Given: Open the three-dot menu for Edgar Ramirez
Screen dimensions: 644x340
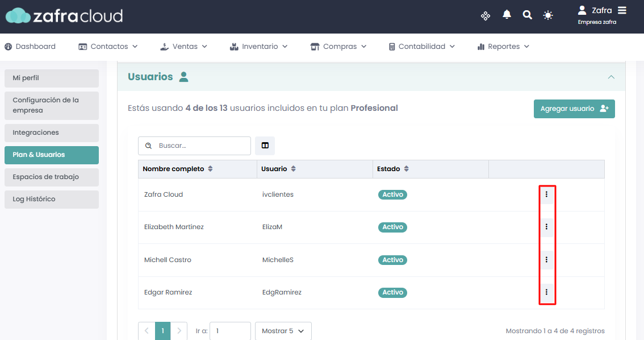Looking at the screenshot, I should click(x=546, y=292).
